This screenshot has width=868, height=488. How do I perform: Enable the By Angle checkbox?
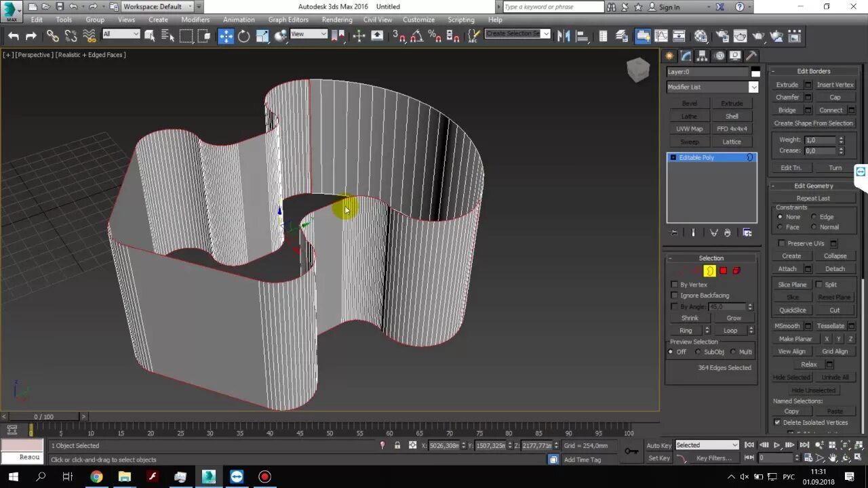click(674, 306)
